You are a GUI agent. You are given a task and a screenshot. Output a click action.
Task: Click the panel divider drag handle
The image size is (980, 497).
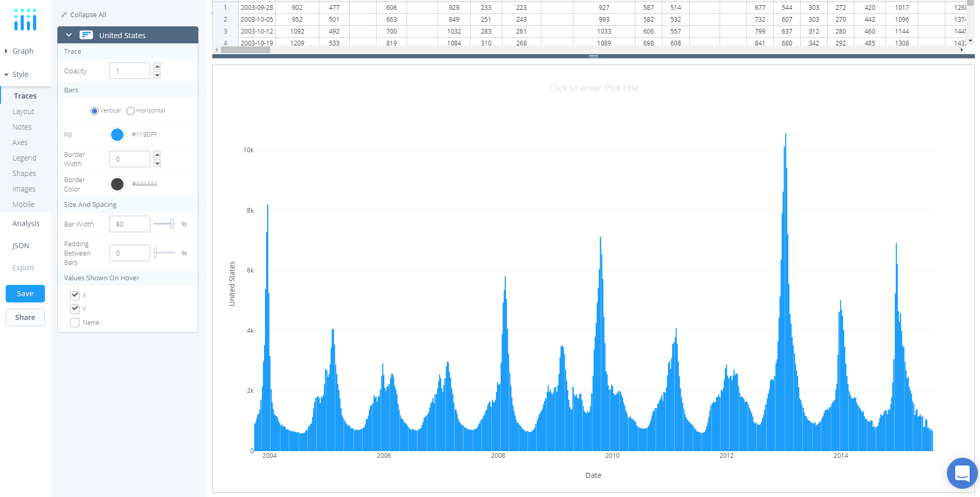coord(593,56)
